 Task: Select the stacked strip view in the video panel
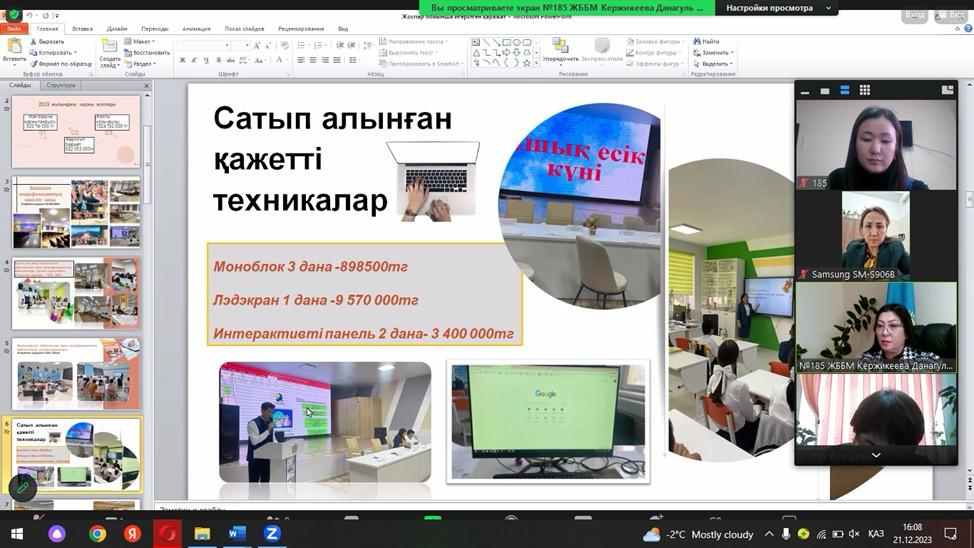[844, 90]
